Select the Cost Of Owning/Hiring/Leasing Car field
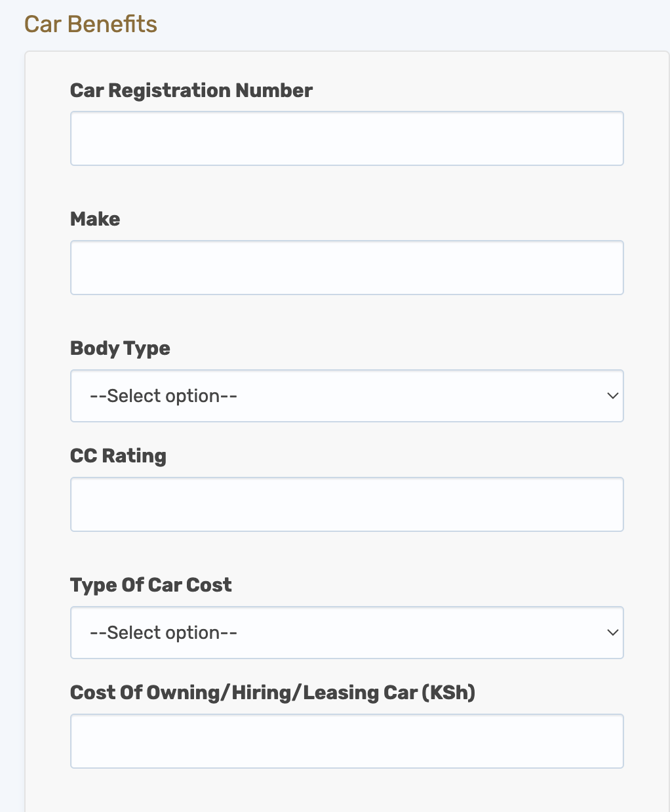The image size is (670, 812). tap(347, 741)
